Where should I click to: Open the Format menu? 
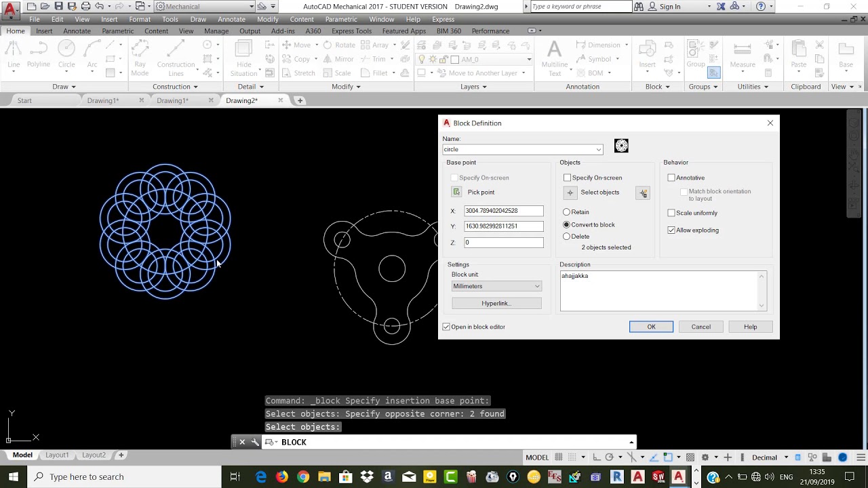click(140, 19)
